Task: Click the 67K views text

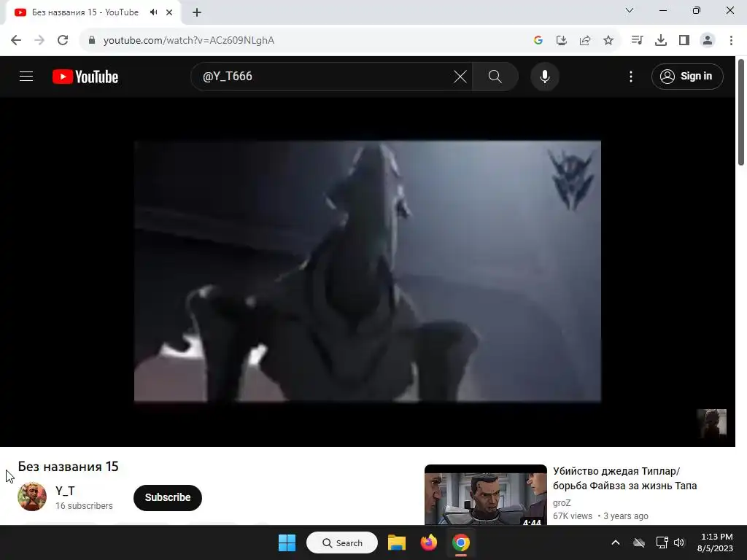Action: pyautogui.click(x=572, y=516)
